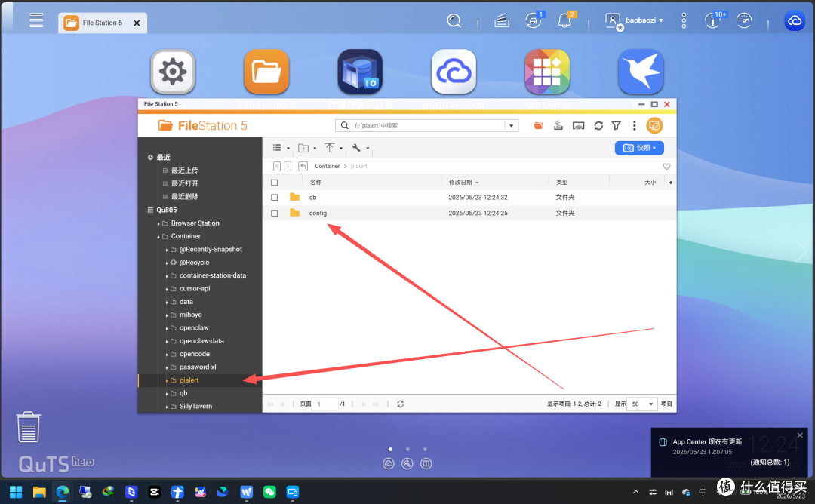
Task: Go back with the left navigation arrow
Action: (276, 166)
